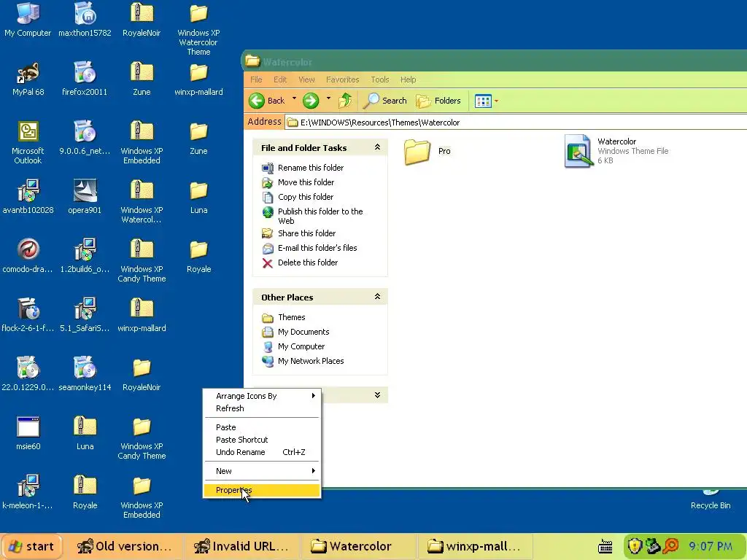Image resolution: width=747 pixels, height=560 pixels.
Task: Toggle the Folders pane button
Action: [438, 101]
